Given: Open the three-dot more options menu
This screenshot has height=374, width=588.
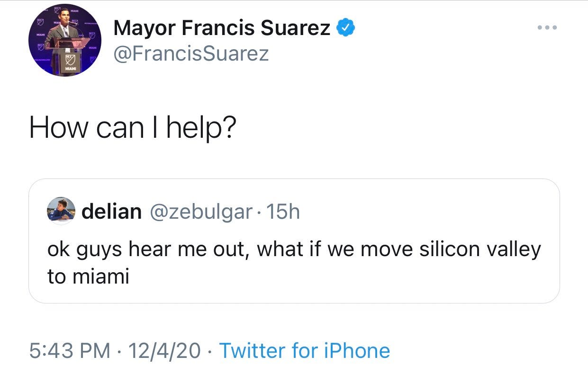Looking at the screenshot, I should pyautogui.click(x=547, y=28).
